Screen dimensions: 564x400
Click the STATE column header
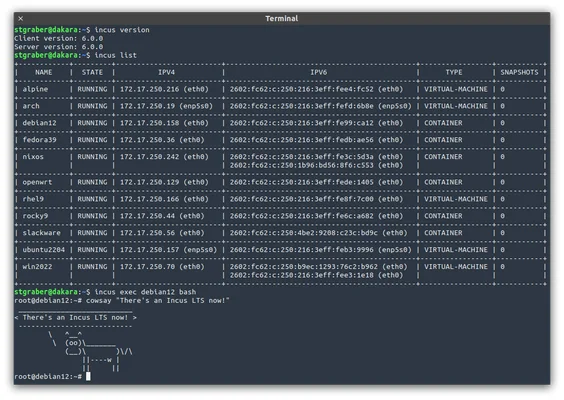[x=92, y=72]
